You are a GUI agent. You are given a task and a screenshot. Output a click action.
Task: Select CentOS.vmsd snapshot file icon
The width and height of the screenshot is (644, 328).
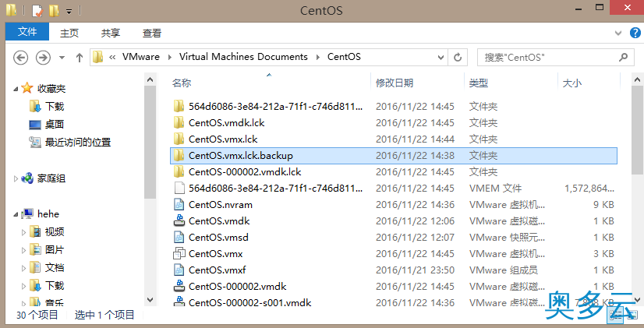point(179,238)
